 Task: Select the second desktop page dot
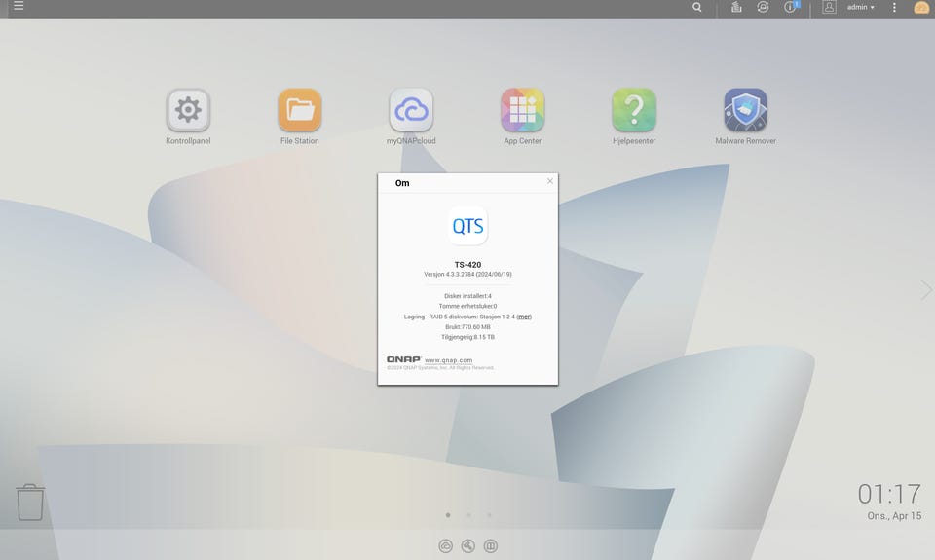tap(468, 515)
